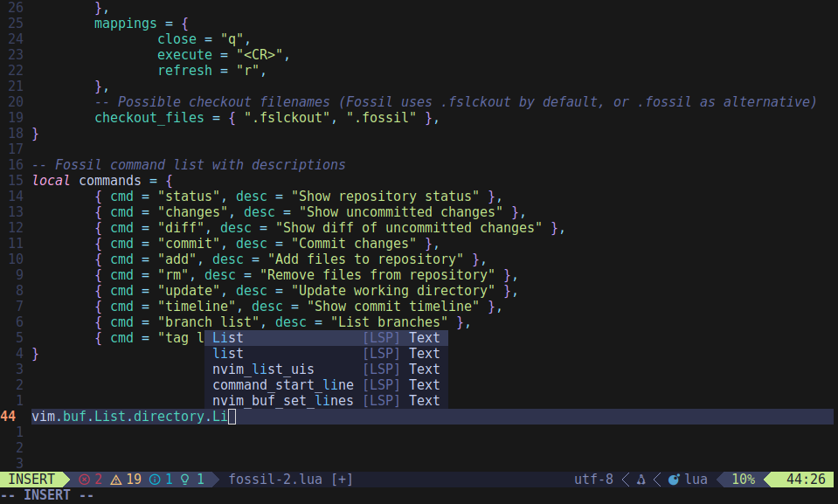
Task: Click the 44:26 cursor position indicator
Action: 805,480
